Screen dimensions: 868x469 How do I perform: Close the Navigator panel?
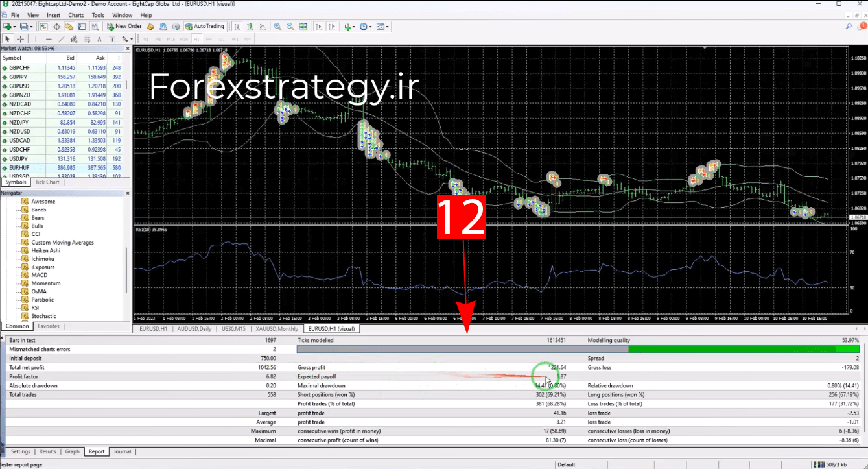[x=128, y=193]
